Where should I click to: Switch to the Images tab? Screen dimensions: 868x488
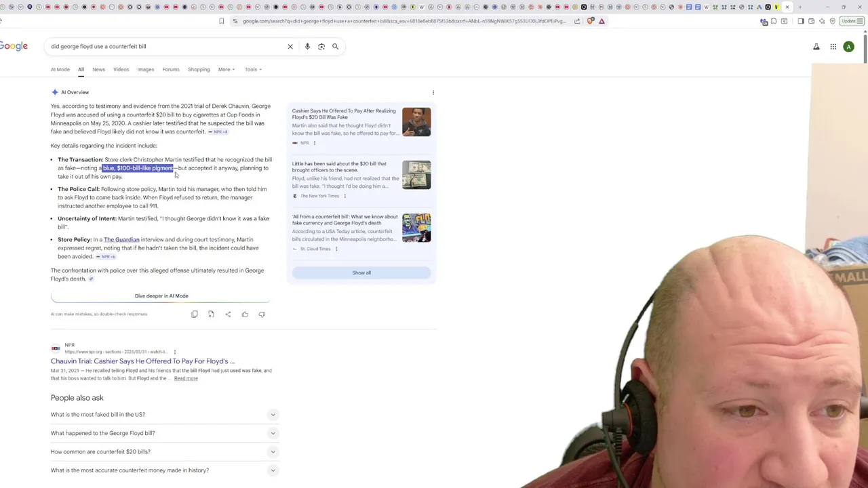[x=146, y=69]
